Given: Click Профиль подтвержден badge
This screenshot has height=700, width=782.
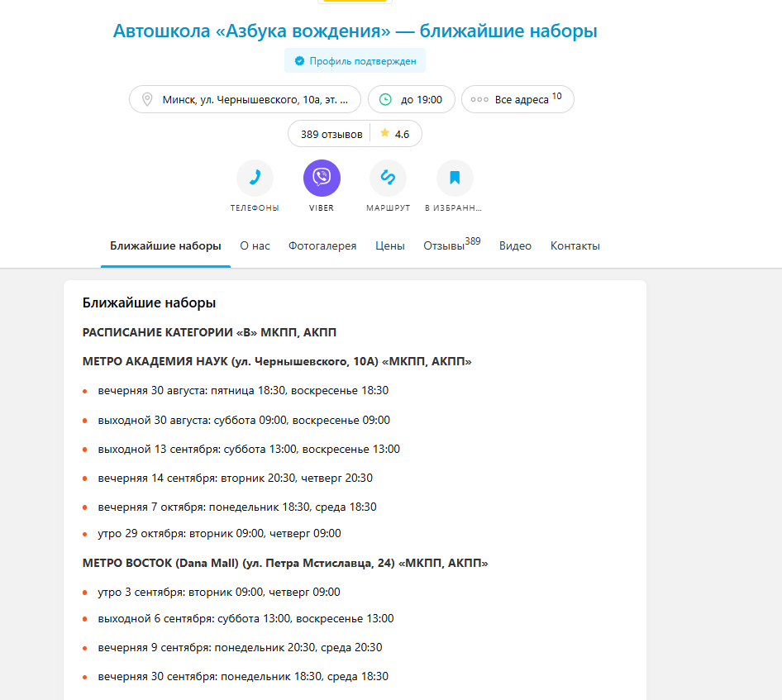Looking at the screenshot, I should point(355,61).
